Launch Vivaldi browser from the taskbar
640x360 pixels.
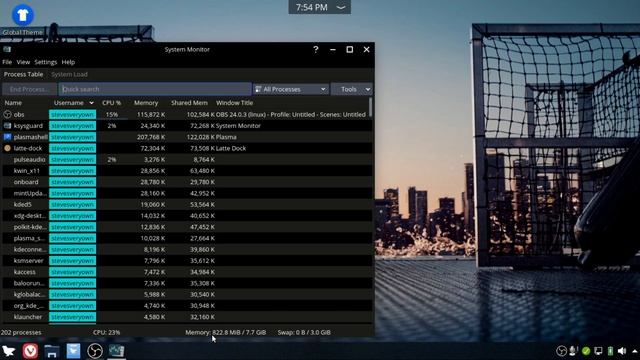(30, 351)
